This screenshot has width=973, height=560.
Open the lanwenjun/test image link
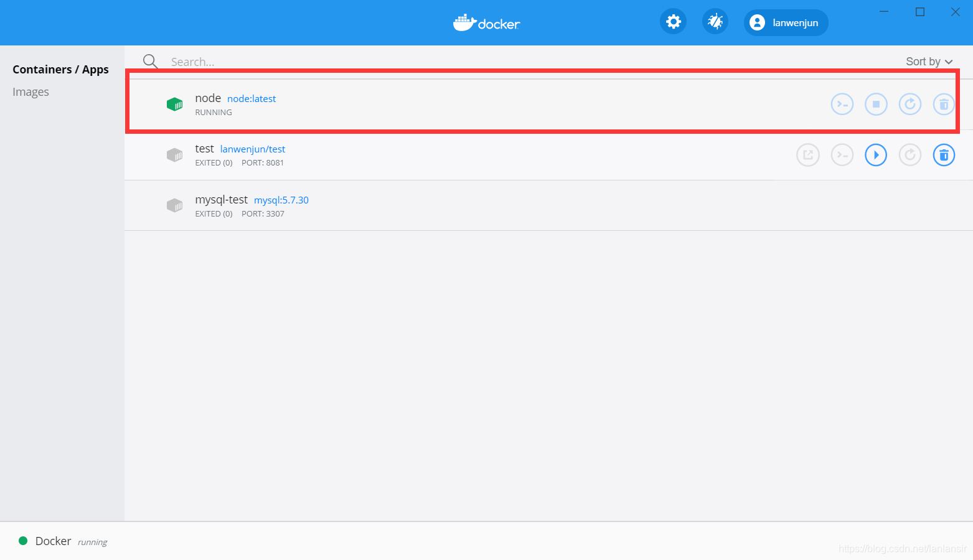253,149
